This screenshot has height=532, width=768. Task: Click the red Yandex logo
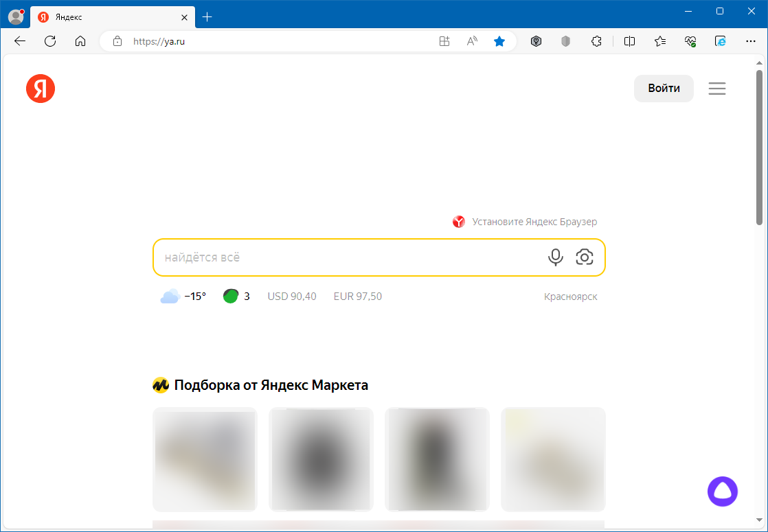tap(41, 89)
